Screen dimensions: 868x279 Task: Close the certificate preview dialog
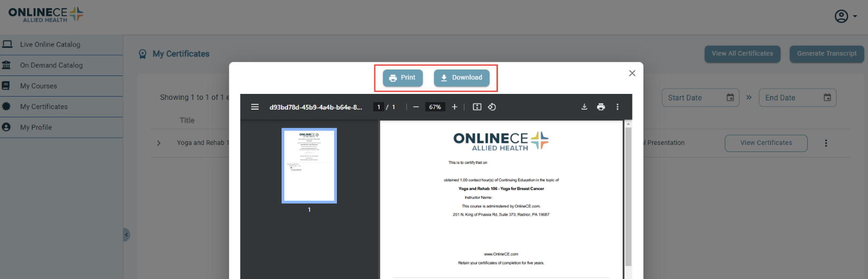pyautogui.click(x=632, y=73)
